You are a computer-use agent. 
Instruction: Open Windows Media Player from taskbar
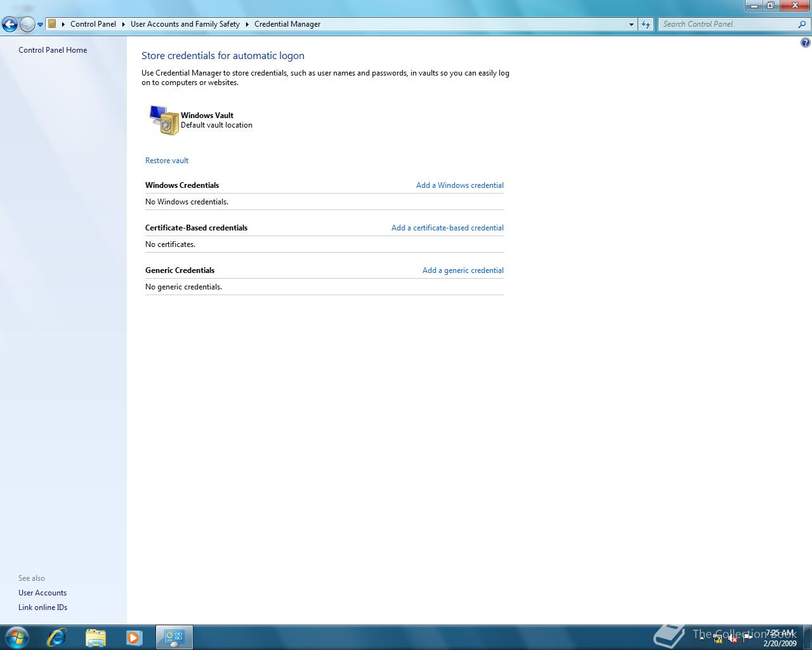(x=134, y=637)
